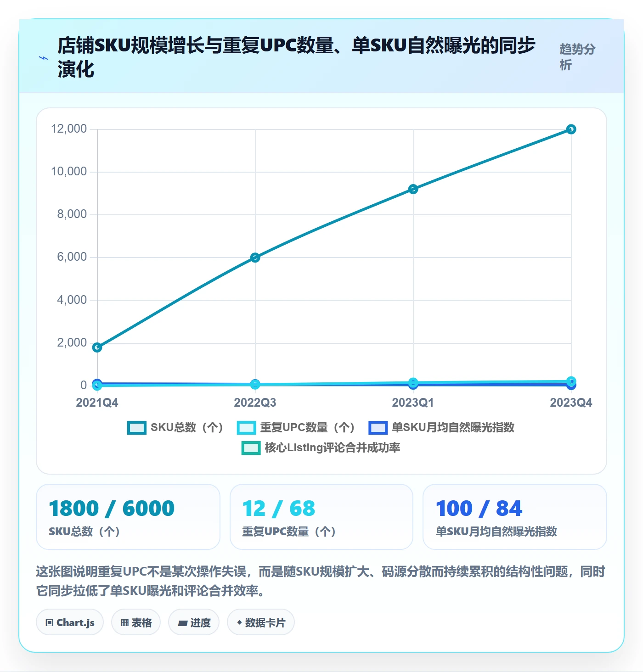Click the chart title starting with 店铺SKU规模增长
The image size is (643, 672).
tap(296, 57)
